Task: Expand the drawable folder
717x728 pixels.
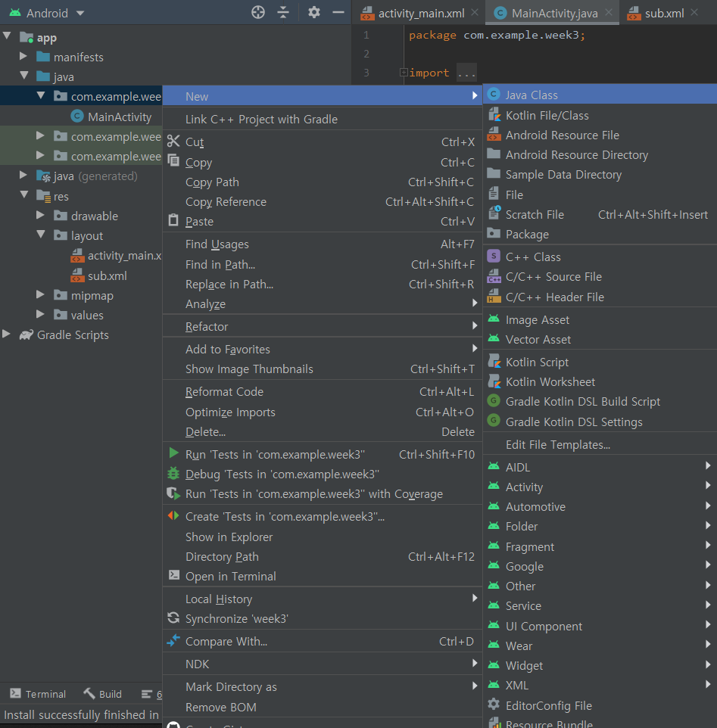Action: point(40,215)
